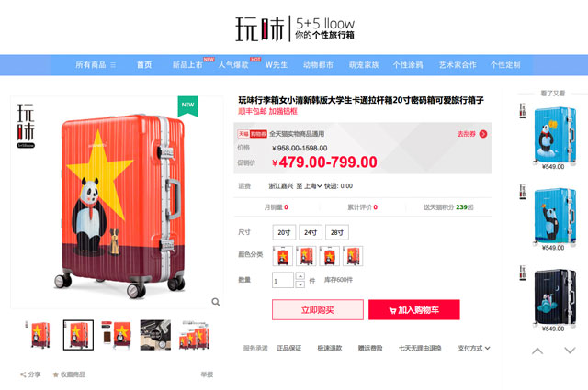This screenshot has height=390, width=588.
Task: Click the previous arrow in the recommendations sidebar
Action: [x=537, y=351]
